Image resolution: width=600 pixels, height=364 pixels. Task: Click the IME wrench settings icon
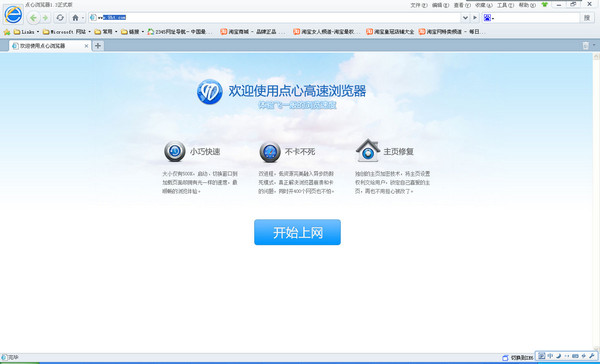click(592, 356)
